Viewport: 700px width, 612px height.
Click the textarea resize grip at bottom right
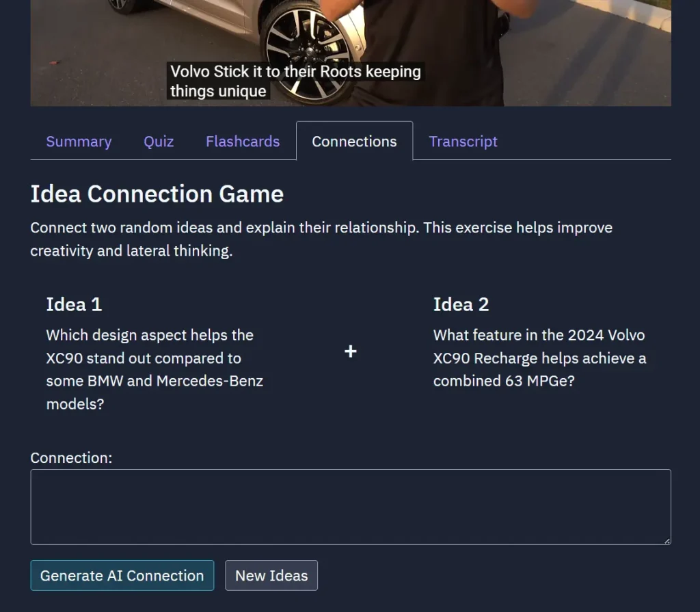pyautogui.click(x=667, y=542)
